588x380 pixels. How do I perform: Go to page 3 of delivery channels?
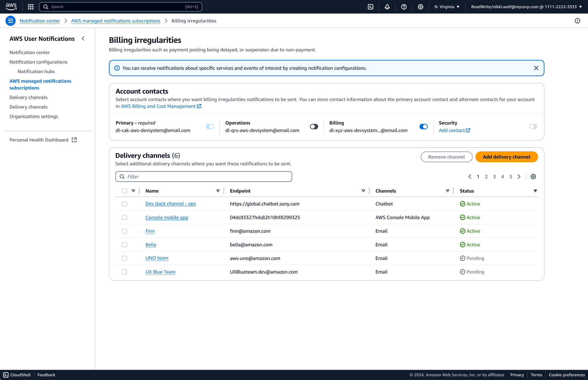pyautogui.click(x=494, y=177)
